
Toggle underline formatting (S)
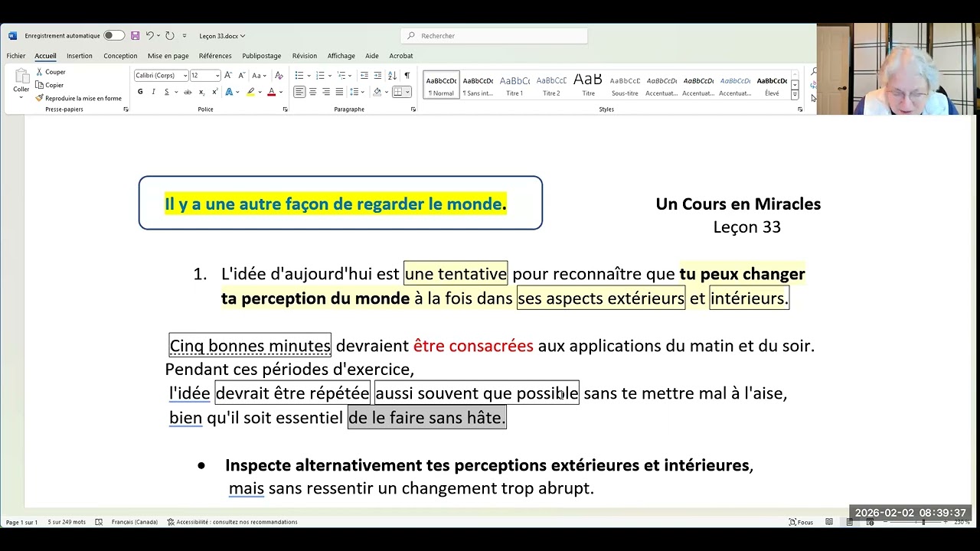tap(165, 92)
